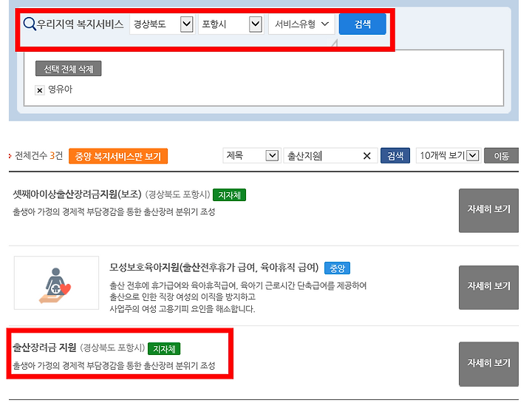
Task: Open the 경상북도 province dropdown
Action: (162, 24)
